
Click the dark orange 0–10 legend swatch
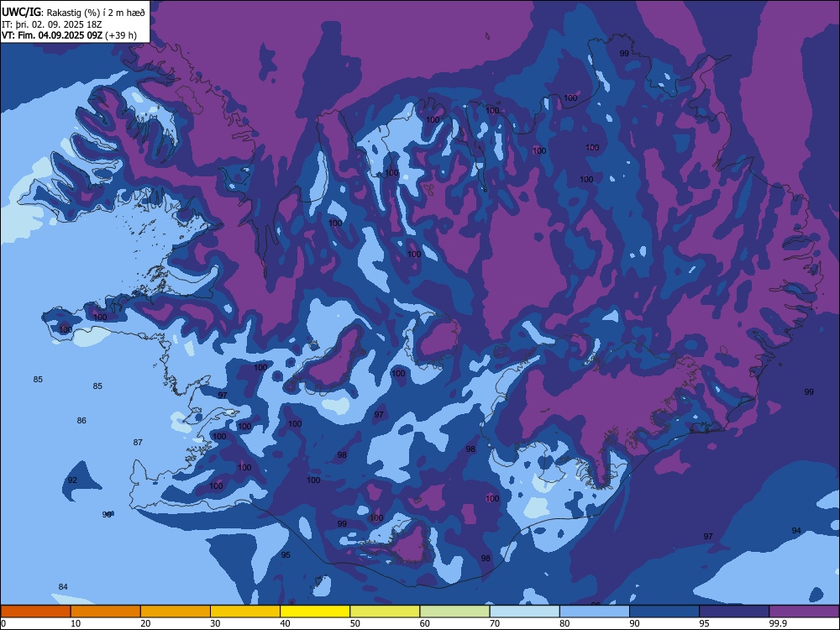click(35, 612)
